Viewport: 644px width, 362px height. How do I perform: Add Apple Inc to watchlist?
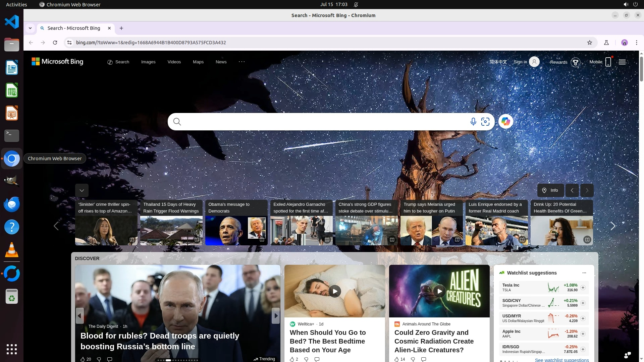tap(583, 334)
